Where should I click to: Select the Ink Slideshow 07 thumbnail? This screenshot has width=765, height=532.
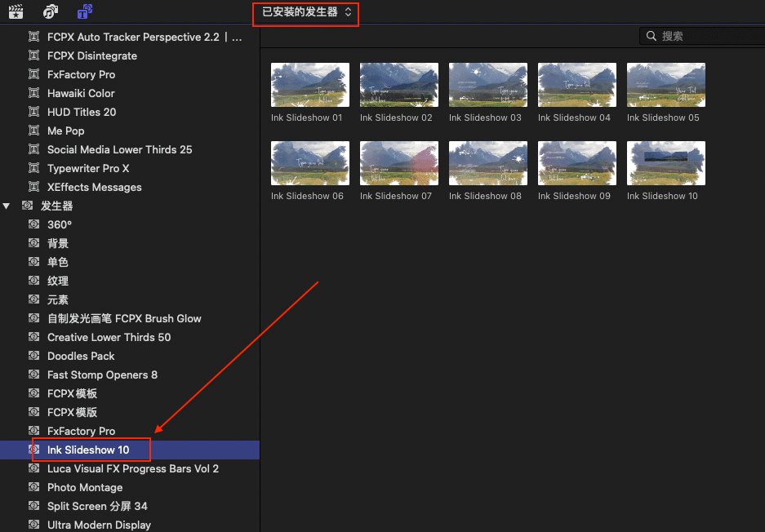coord(399,163)
